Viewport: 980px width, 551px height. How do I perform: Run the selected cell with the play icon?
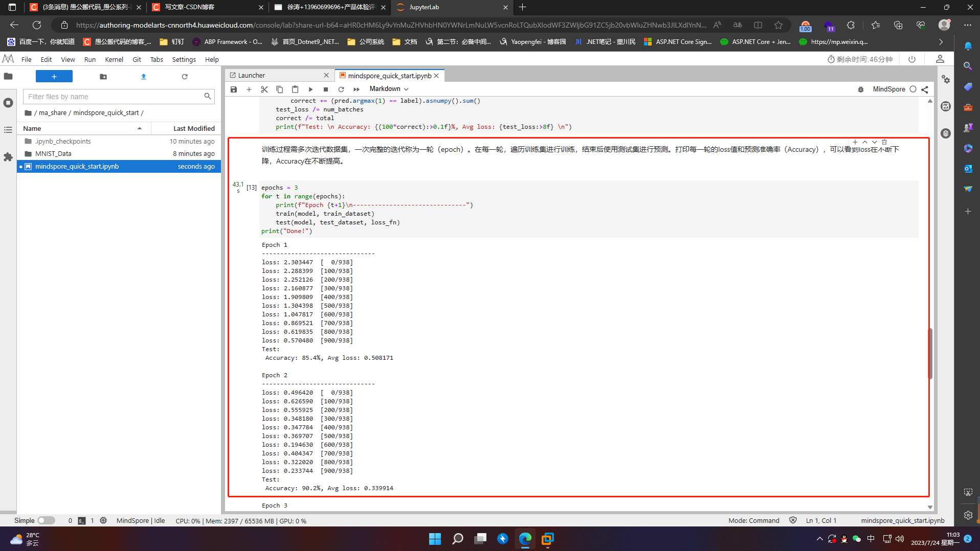(310, 89)
